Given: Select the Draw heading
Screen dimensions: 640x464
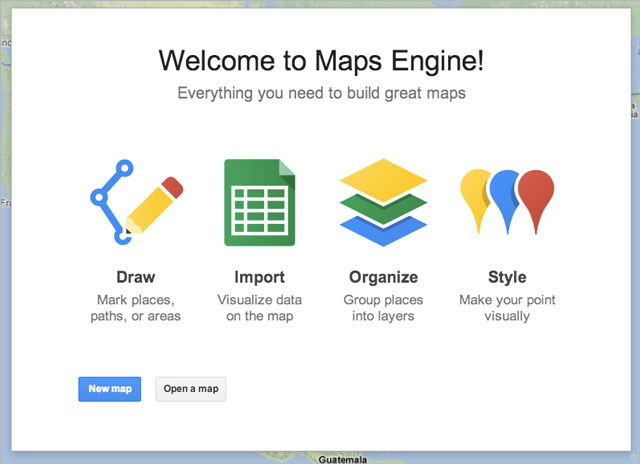Looking at the screenshot, I should point(135,277).
